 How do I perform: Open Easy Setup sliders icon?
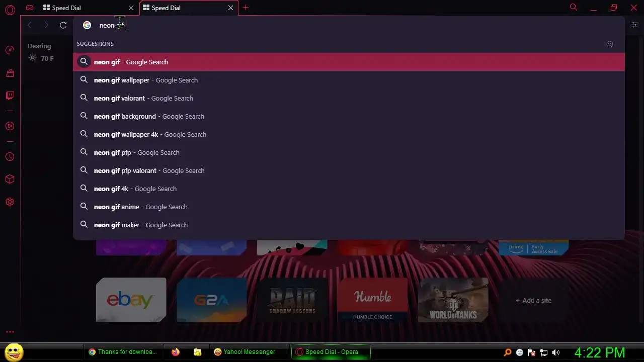pyautogui.click(x=634, y=25)
